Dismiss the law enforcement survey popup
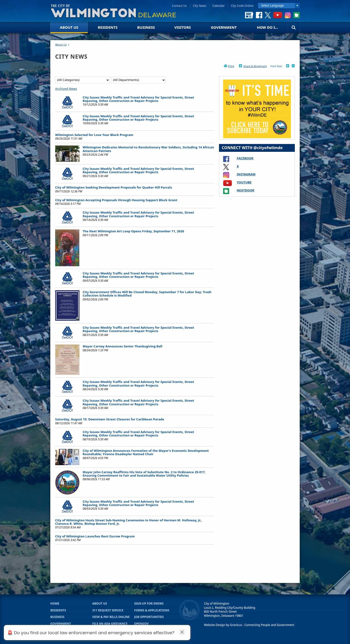The image size is (350, 644). click(182, 632)
